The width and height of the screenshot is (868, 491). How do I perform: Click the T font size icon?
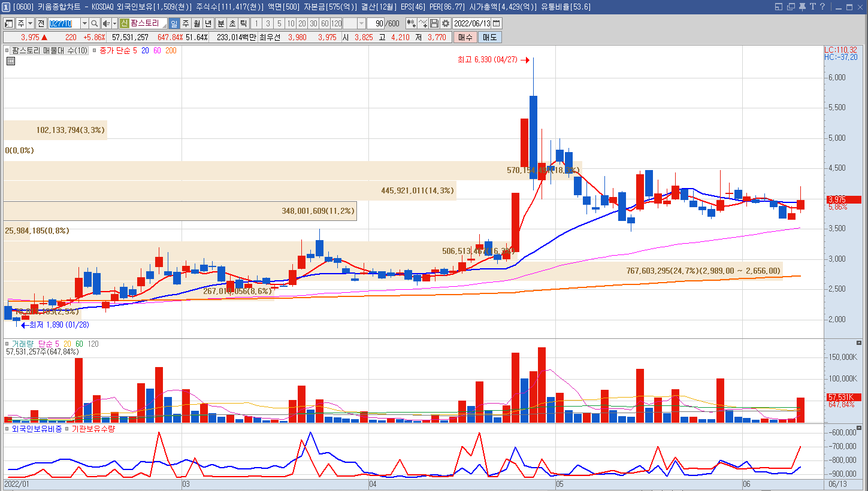click(x=813, y=7)
